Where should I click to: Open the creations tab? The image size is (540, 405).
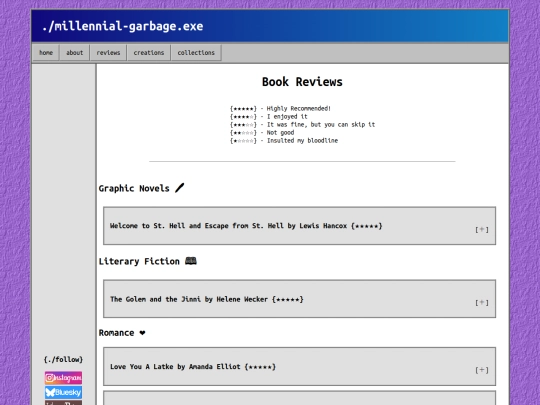click(149, 53)
